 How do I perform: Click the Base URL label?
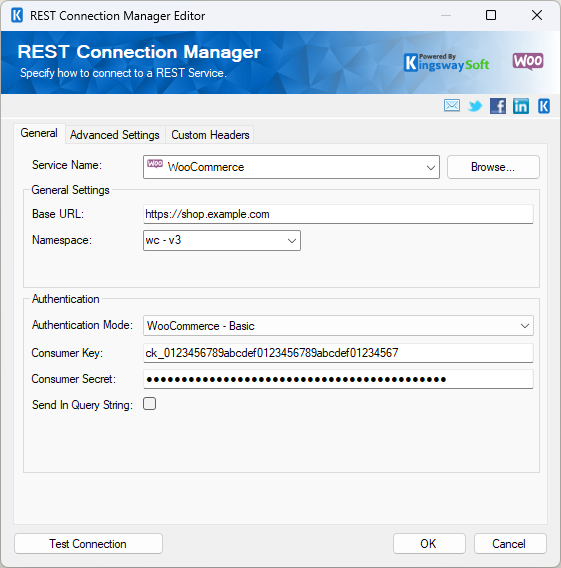click(58, 214)
